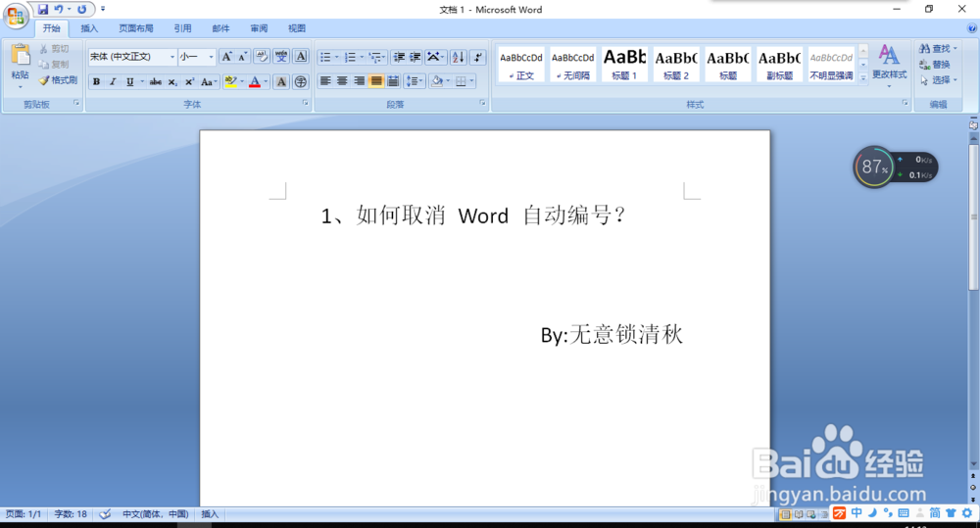
Task: Apply subscript formatting
Action: tap(172, 82)
